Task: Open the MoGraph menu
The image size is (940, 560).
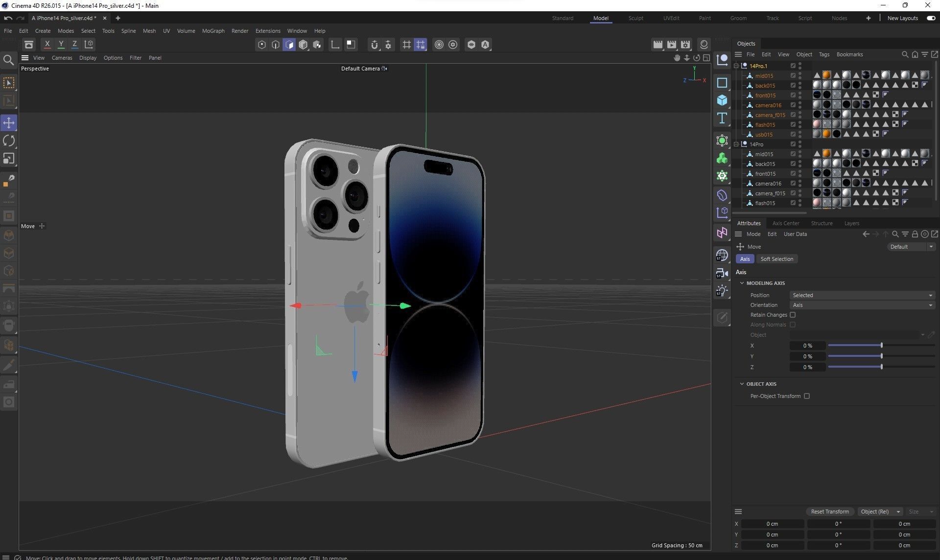Action: (213, 31)
